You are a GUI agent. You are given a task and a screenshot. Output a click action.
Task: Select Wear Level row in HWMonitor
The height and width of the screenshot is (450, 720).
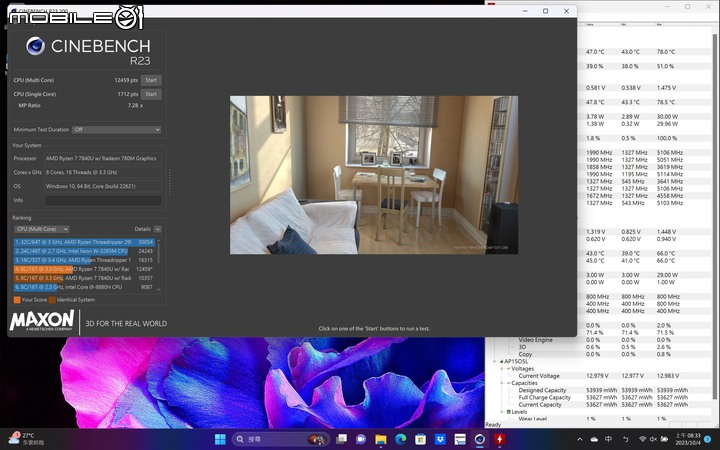(x=533, y=419)
